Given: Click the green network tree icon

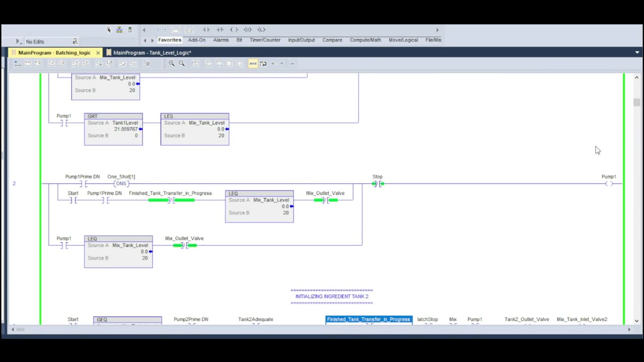Looking at the screenshot, I should pyautogui.click(x=119, y=30).
